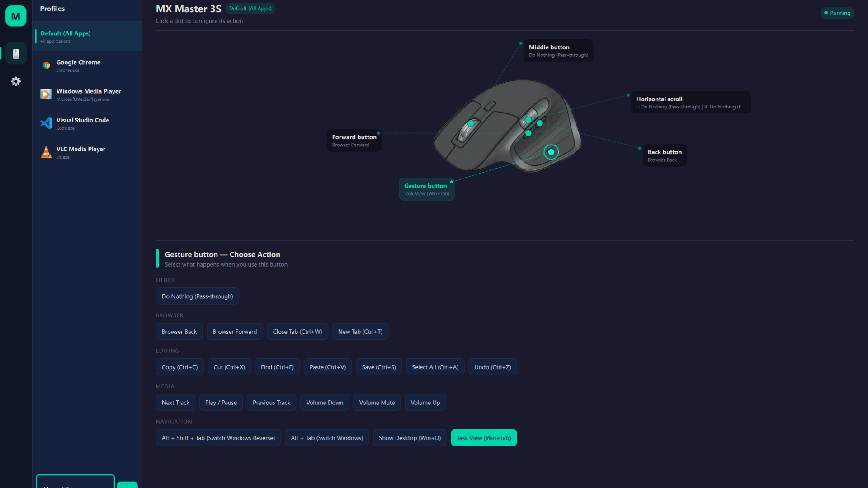Click the Horizontal scroll label card
Viewport: 868px width, 488px height.
coord(690,103)
